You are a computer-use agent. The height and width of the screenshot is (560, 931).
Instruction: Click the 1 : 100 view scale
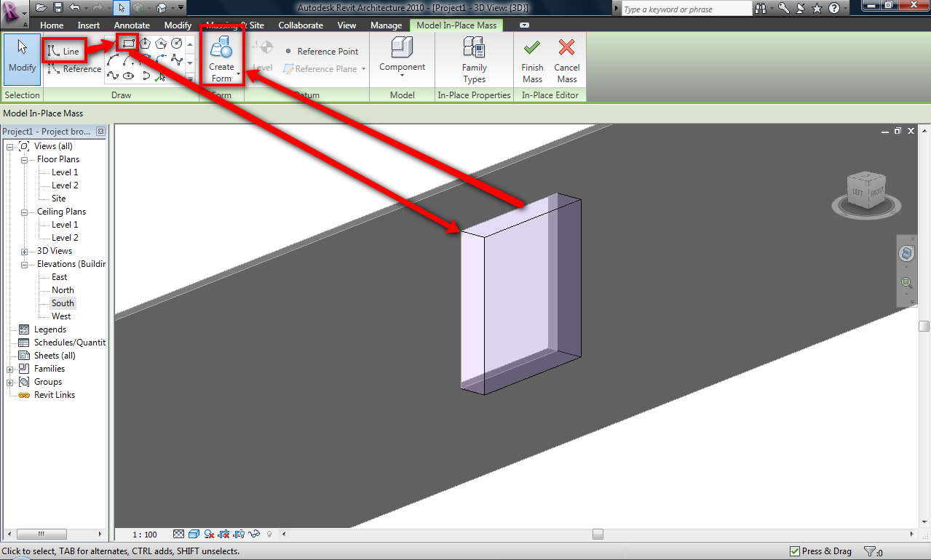(x=145, y=535)
